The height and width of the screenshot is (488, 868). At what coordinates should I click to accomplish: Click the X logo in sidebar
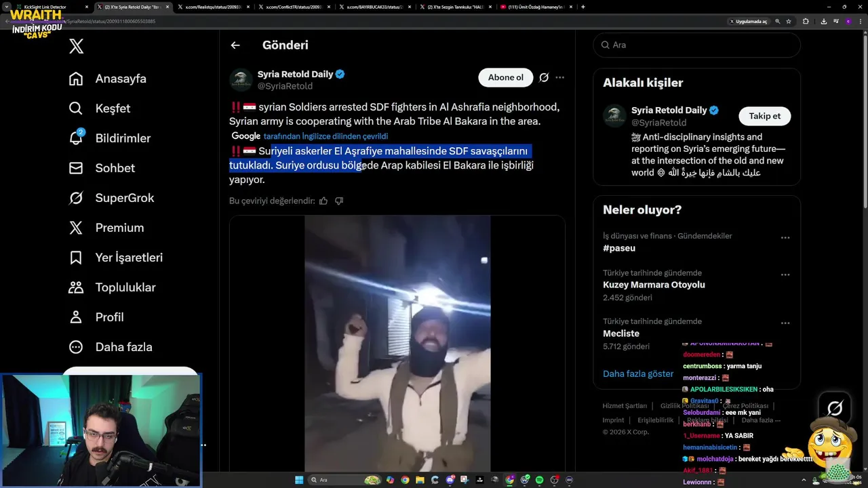point(77,46)
